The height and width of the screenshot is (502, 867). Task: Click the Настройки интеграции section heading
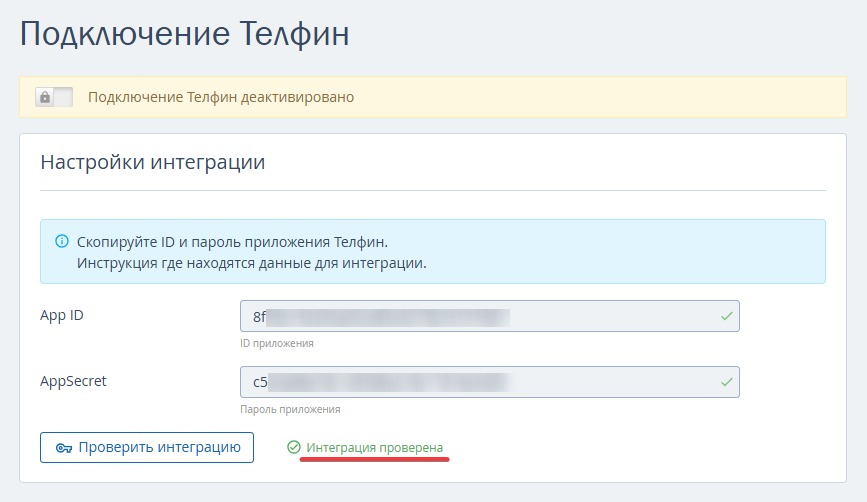152,161
